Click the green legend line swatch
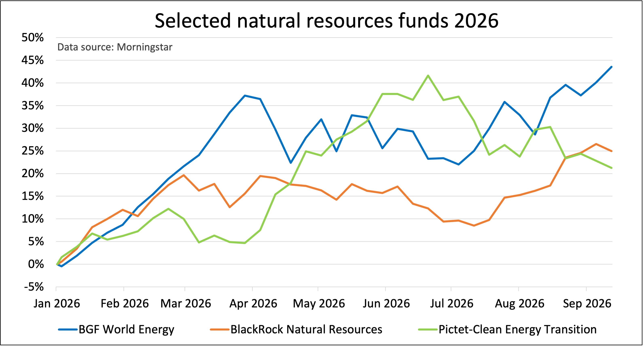Screen dimensions: 644x347 click(x=428, y=330)
